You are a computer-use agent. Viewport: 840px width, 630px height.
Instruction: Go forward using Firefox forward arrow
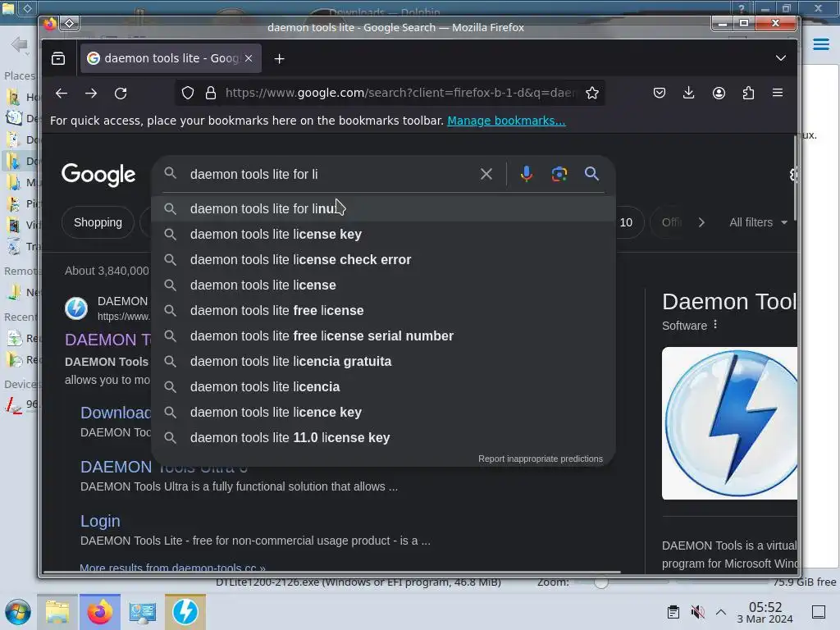click(x=91, y=94)
